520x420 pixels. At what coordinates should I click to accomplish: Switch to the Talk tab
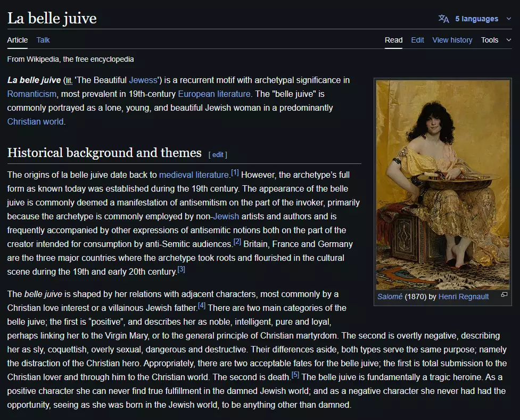43,40
